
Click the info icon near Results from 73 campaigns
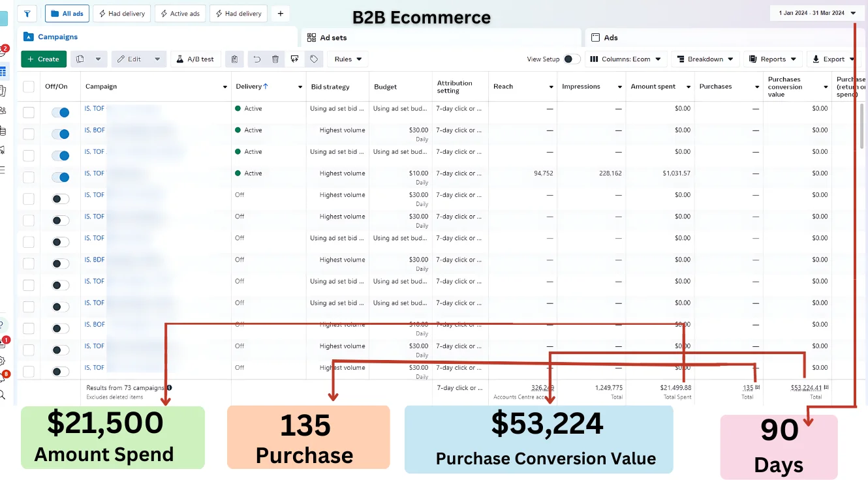pos(170,387)
